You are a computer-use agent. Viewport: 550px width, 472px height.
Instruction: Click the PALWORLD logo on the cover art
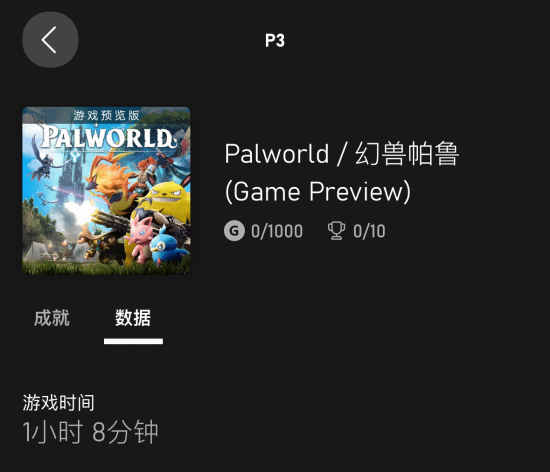point(108,136)
